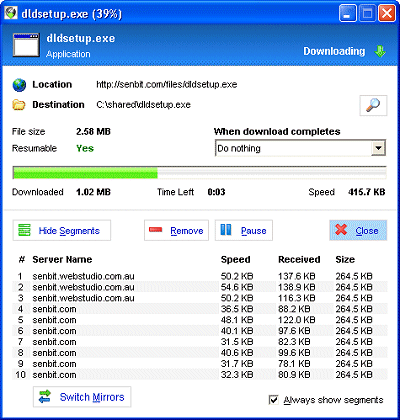Click the Hide Segments button
Screen dimensions: 400x420
tap(62, 230)
